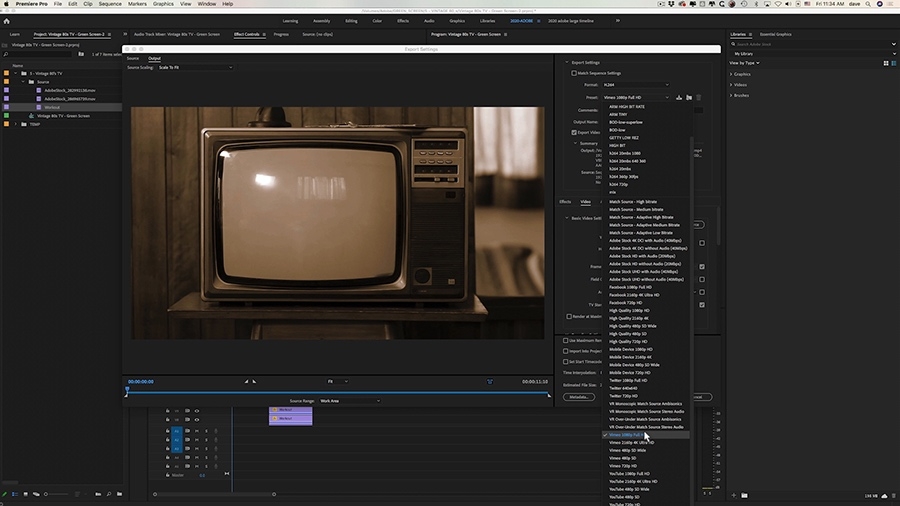Switch to the Color workspace
Viewport: 900px width, 506px height.
coord(377,21)
